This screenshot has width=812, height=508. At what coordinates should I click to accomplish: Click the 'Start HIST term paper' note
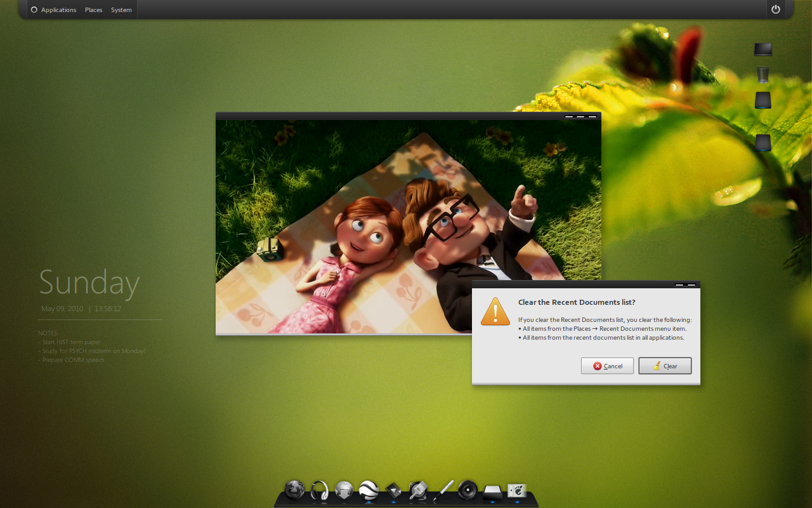click(x=69, y=342)
